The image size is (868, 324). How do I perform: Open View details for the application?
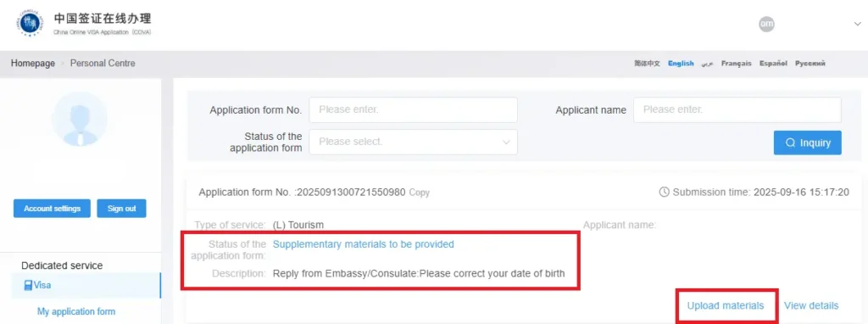click(x=811, y=305)
